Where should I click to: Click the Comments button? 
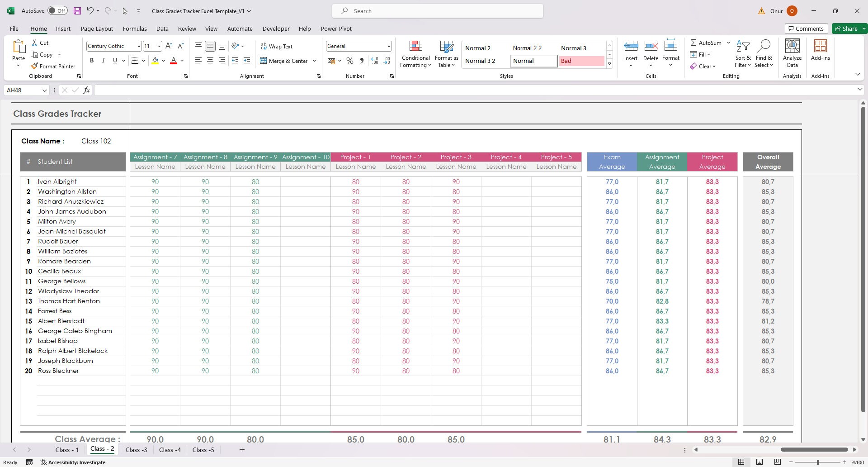807,28
